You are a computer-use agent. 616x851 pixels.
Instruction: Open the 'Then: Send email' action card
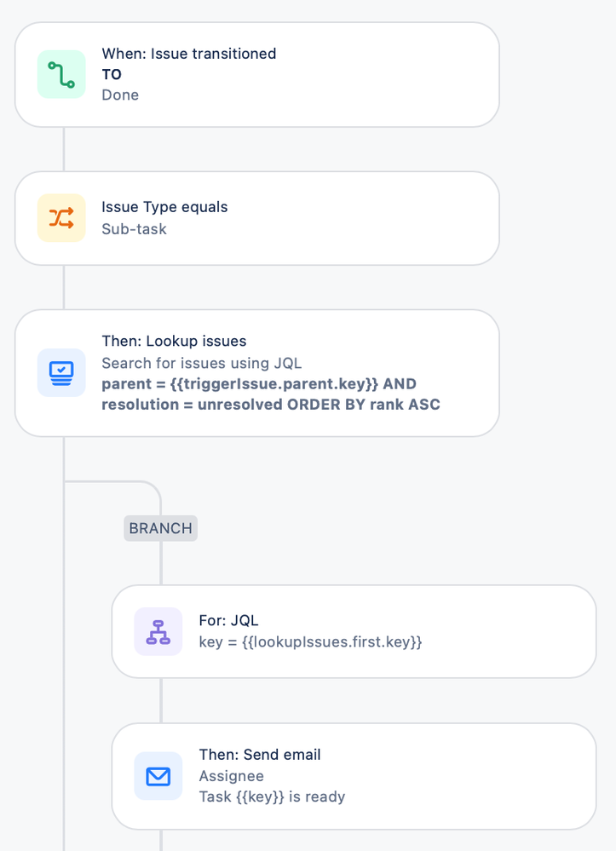tap(354, 776)
